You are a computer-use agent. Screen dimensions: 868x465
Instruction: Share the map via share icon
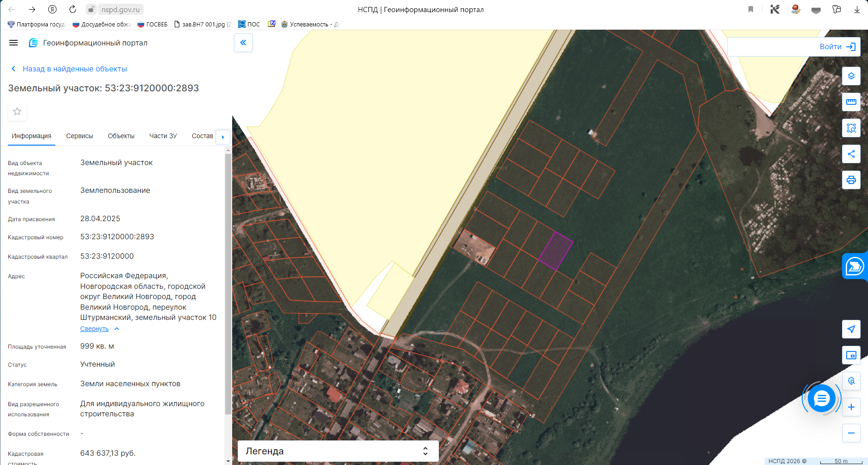point(851,154)
